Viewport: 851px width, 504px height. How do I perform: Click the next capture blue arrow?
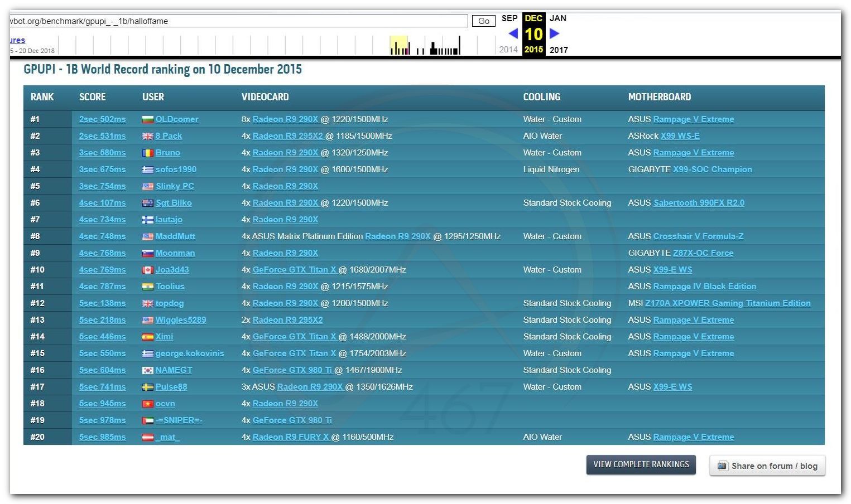[x=554, y=33]
